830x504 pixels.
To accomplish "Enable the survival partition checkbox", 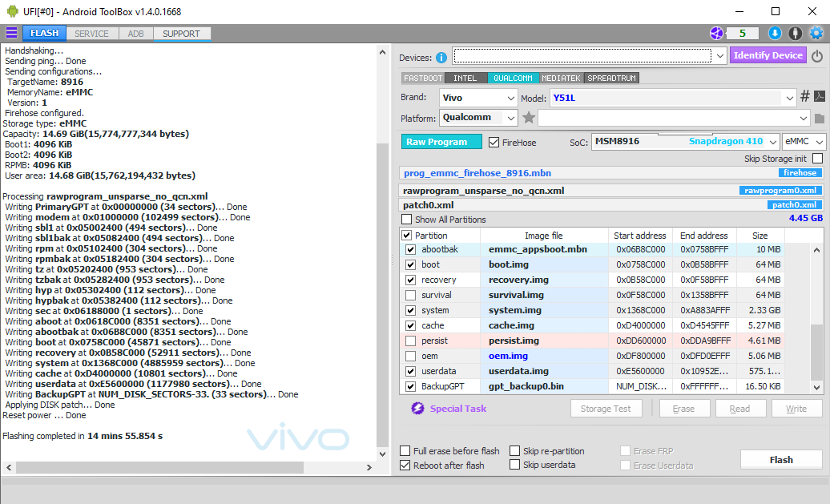I will click(410, 295).
